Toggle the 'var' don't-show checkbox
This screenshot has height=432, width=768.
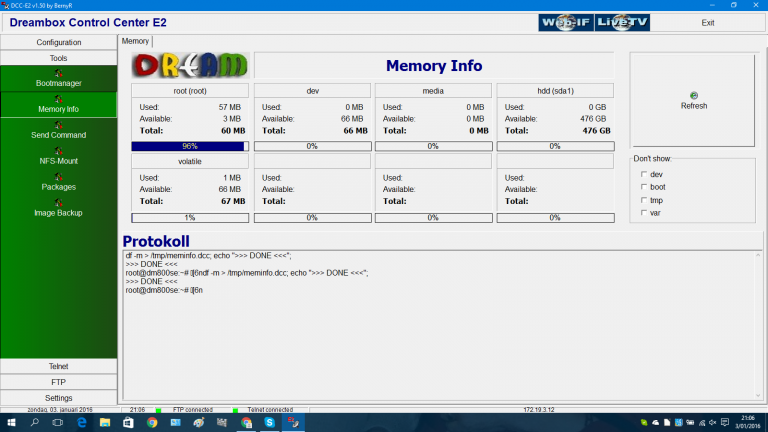(642, 212)
